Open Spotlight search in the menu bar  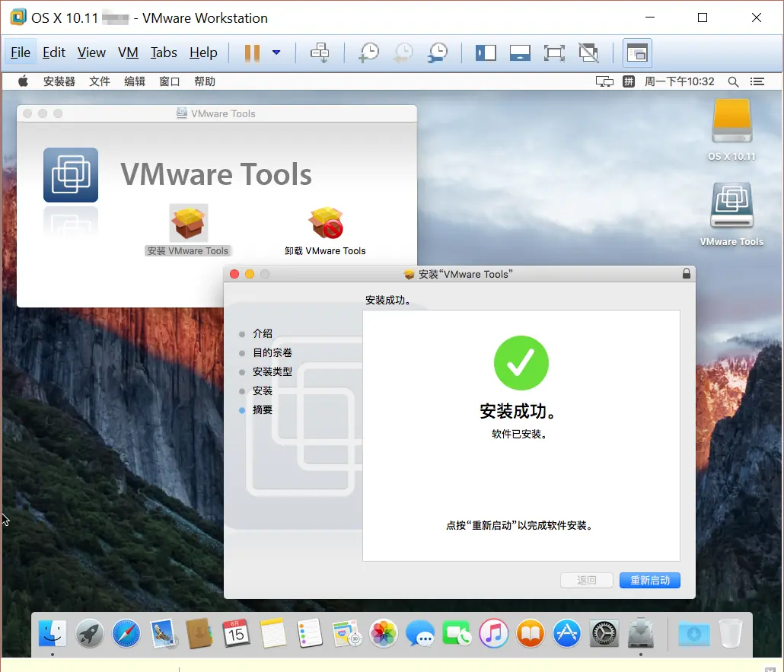tap(732, 81)
